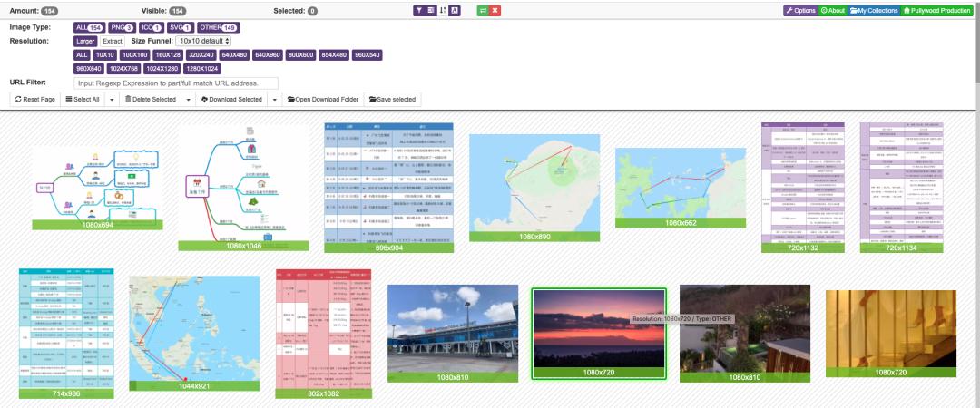The height and width of the screenshot is (408, 980).
Task: Switch resolution mode to Extract
Action: 113,42
